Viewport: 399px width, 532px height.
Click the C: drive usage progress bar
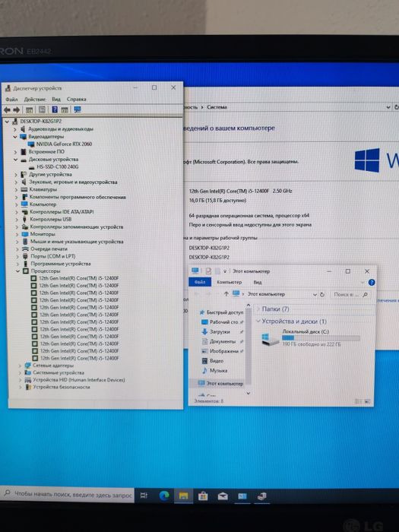(x=321, y=338)
